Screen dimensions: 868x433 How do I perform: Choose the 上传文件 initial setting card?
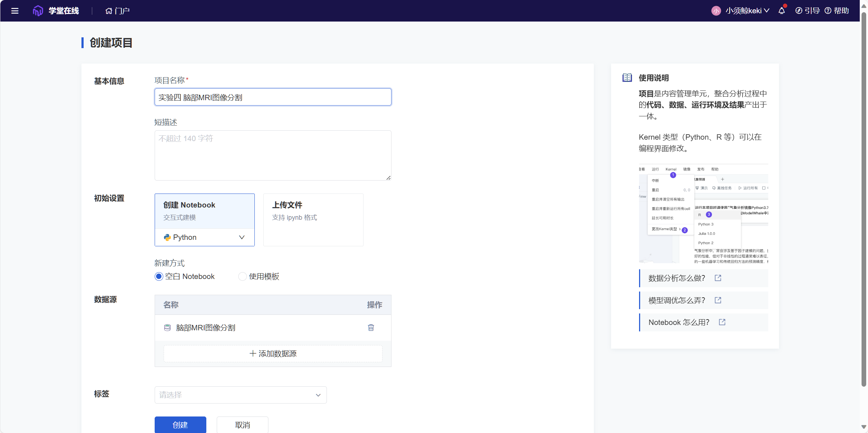tap(313, 220)
